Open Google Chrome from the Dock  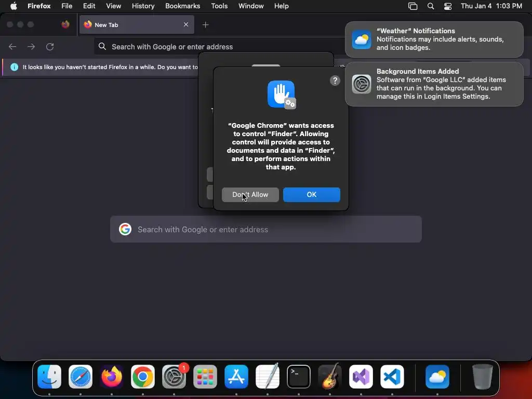click(x=143, y=377)
